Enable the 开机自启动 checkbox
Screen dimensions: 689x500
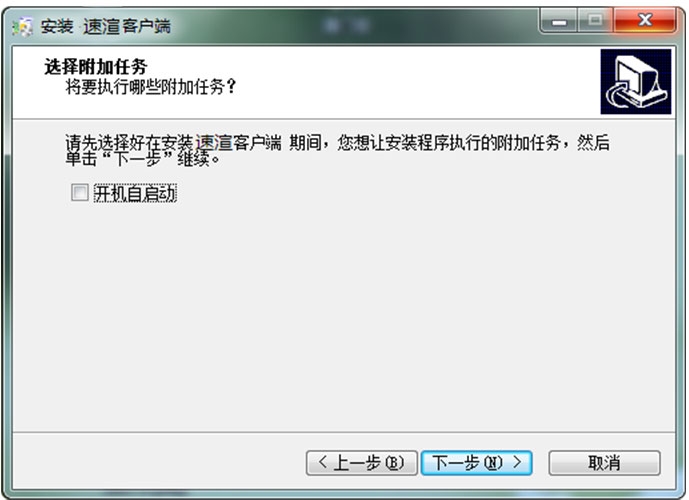click(80, 192)
